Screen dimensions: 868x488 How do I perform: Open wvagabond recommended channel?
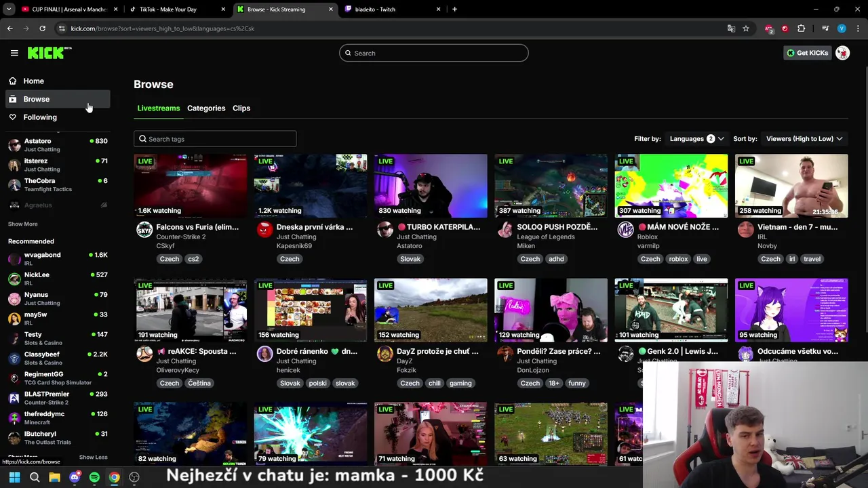[58, 258]
